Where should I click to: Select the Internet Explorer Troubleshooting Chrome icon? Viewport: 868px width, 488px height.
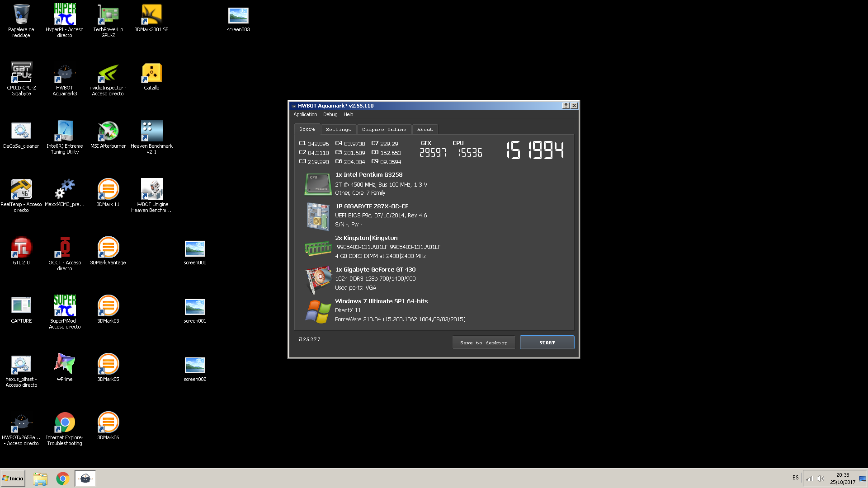(x=65, y=428)
